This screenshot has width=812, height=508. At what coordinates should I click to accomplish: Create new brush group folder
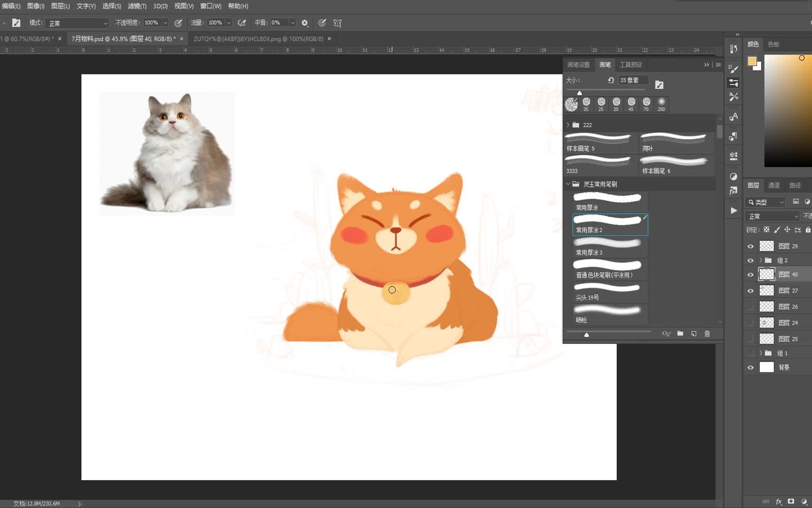(680, 333)
